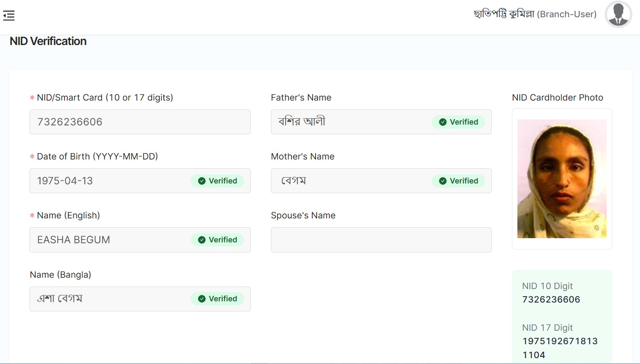
Task: Click the NID 10 Digit number value
Action: point(551,300)
